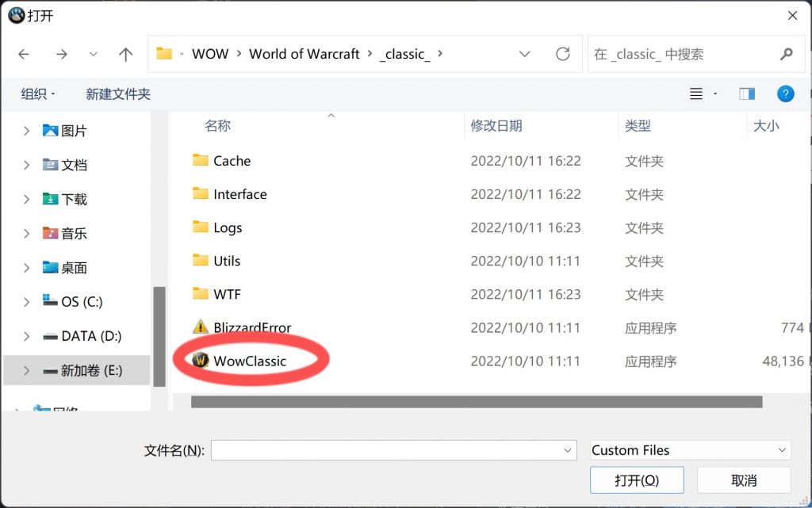812x508 pixels.
Task: Click the 文件名 input field
Action: click(x=386, y=450)
